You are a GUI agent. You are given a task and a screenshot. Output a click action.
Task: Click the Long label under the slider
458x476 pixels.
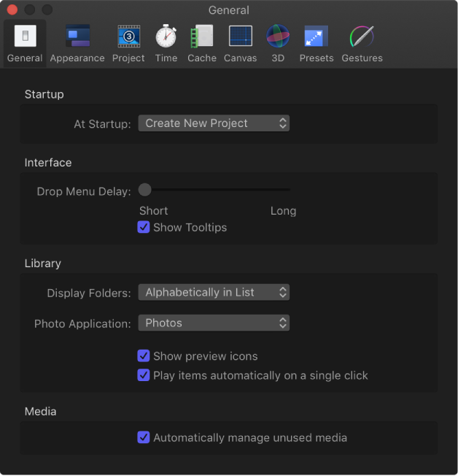283,211
